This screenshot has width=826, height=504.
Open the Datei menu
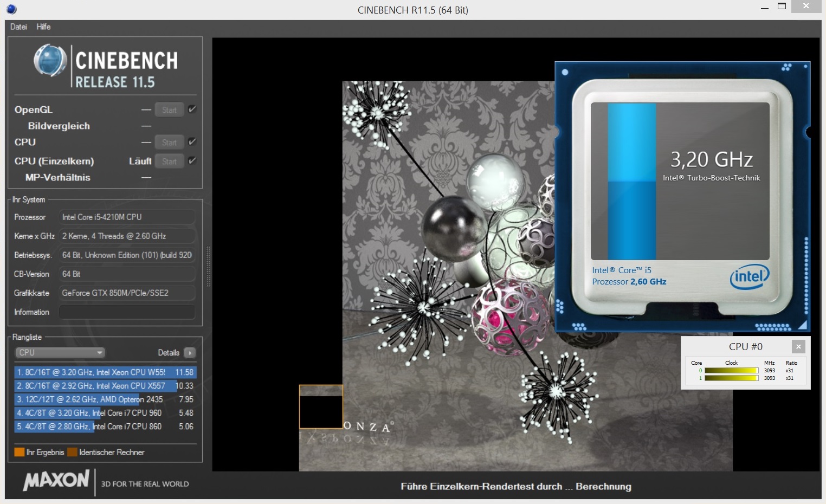click(18, 27)
